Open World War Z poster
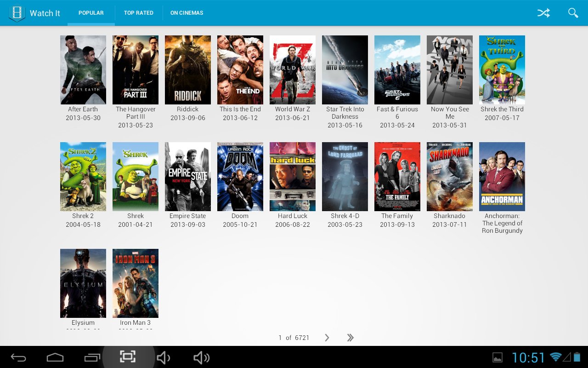The height and width of the screenshot is (368, 588). click(293, 70)
